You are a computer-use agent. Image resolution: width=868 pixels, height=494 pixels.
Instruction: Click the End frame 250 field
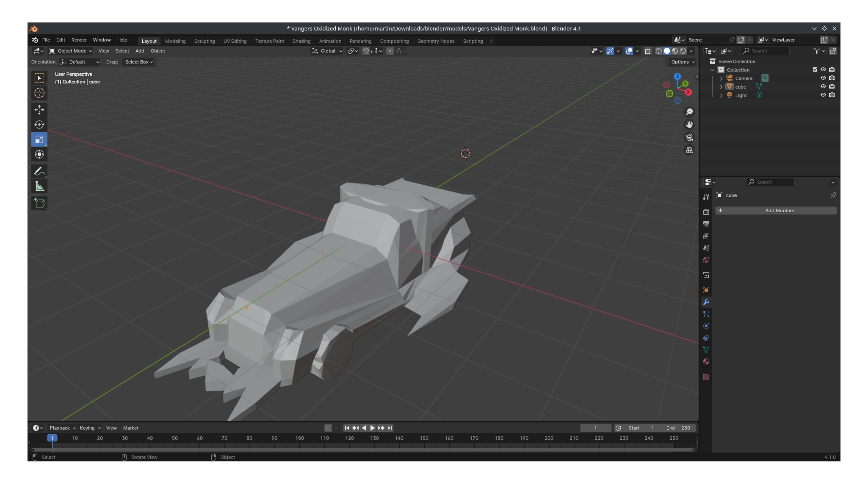678,428
